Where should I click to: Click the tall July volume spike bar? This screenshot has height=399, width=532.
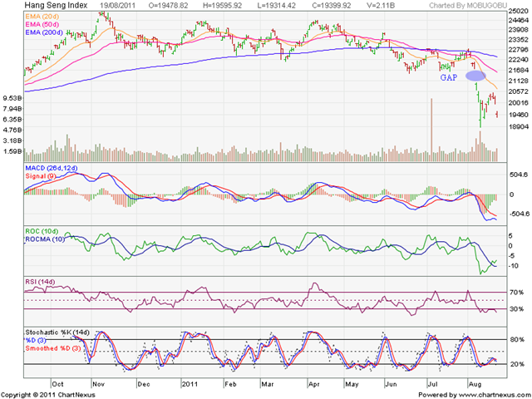tap(431, 130)
